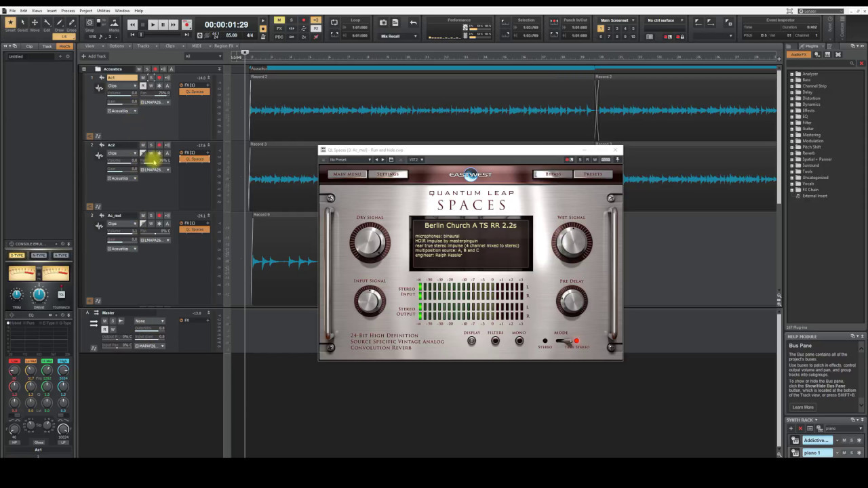Open Ac1 Clips edit filter dropdown
Viewport: 868px width, 488px height.
pyautogui.click(x=122, y=86)
